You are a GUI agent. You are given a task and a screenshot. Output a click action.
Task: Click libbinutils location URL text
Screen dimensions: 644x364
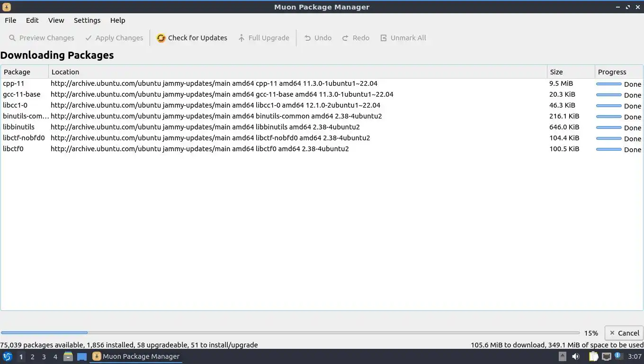[205, 127]
